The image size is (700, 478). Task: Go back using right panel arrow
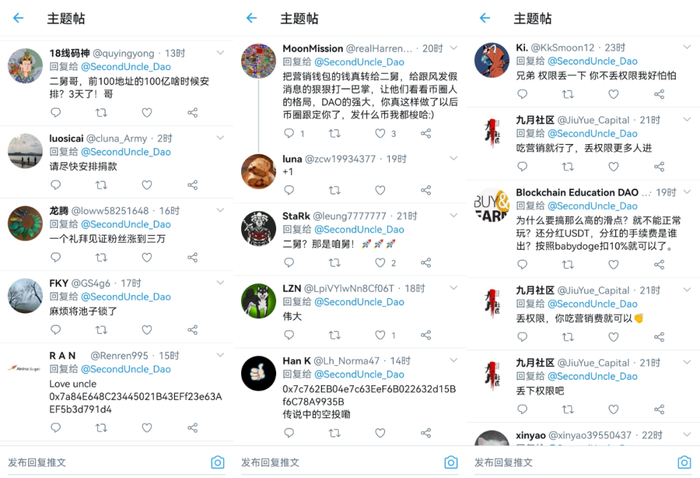coord(485,18)
